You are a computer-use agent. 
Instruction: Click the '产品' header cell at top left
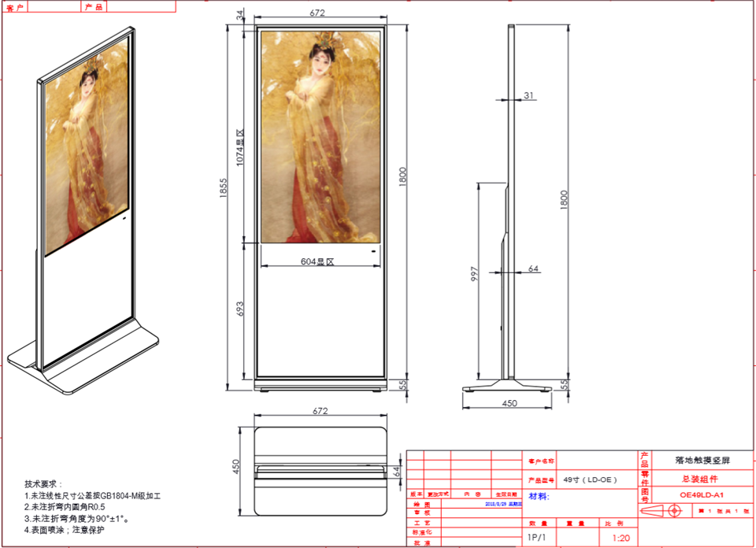point(94,7)
